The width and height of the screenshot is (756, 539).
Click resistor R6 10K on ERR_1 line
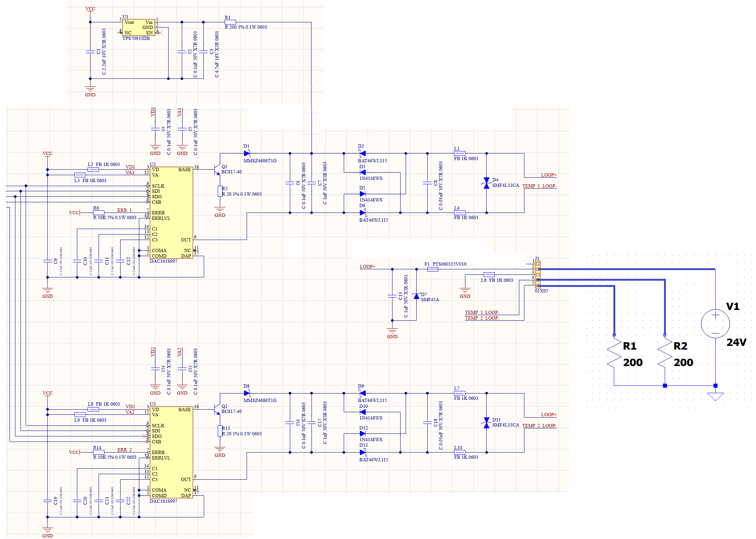click(x=99, y=213)
